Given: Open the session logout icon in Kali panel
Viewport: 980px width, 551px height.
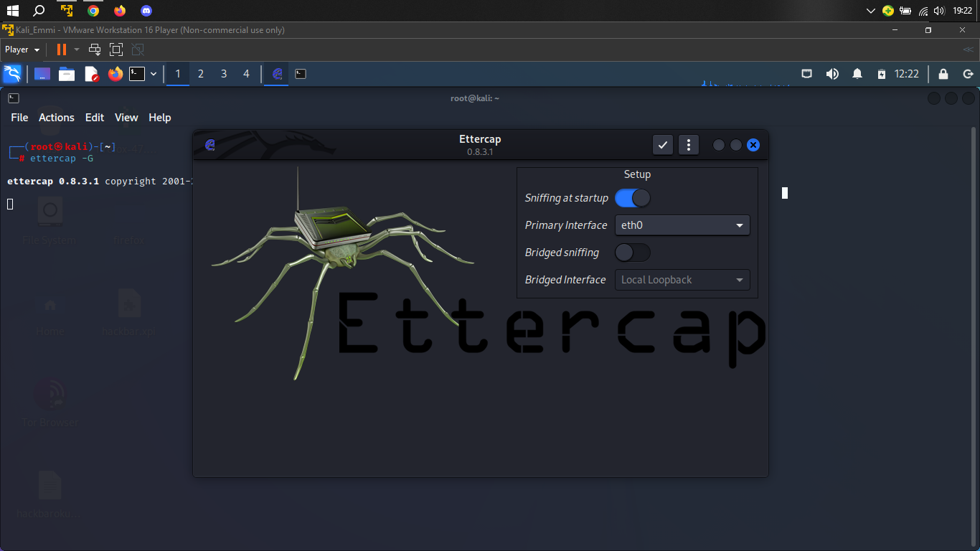Looking at the screenshot, I should click(968, 74).
